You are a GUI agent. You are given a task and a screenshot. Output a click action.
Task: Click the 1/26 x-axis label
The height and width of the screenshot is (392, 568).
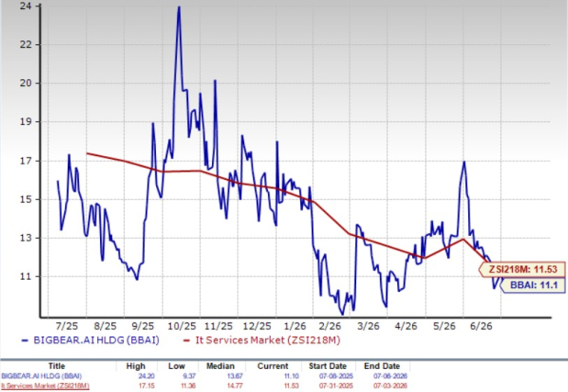click(295, 326)
